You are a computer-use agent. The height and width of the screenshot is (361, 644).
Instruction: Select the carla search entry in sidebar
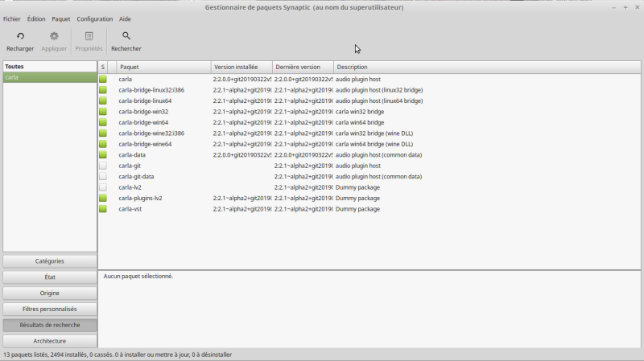point(50,77)
